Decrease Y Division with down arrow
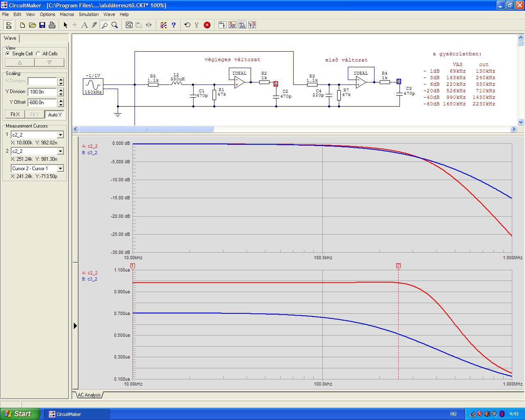This screenshot has height=420, width=525. 61,94
